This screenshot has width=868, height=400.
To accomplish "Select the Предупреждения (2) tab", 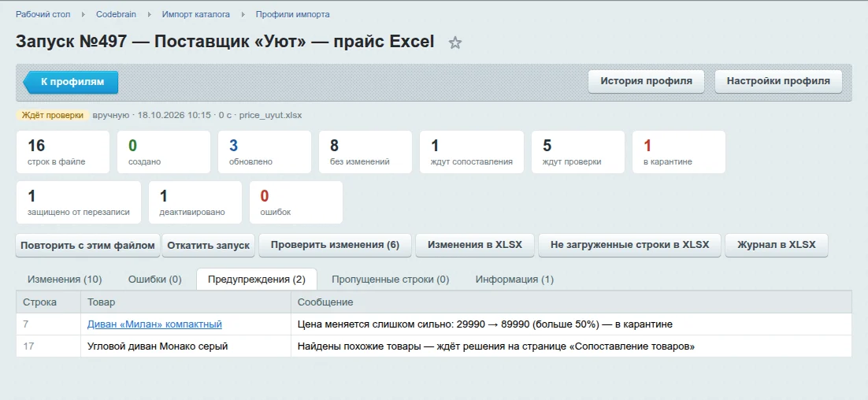I will (257, 280).
